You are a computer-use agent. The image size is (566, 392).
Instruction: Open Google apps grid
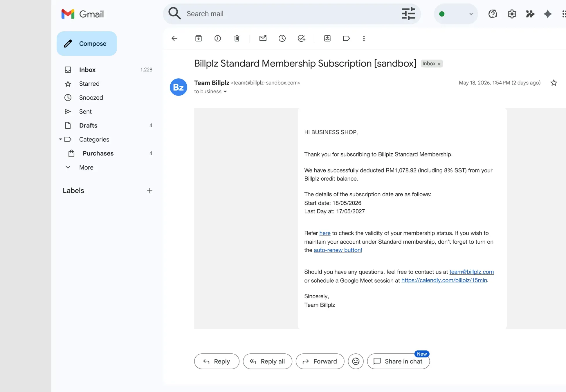pos(564,14)
